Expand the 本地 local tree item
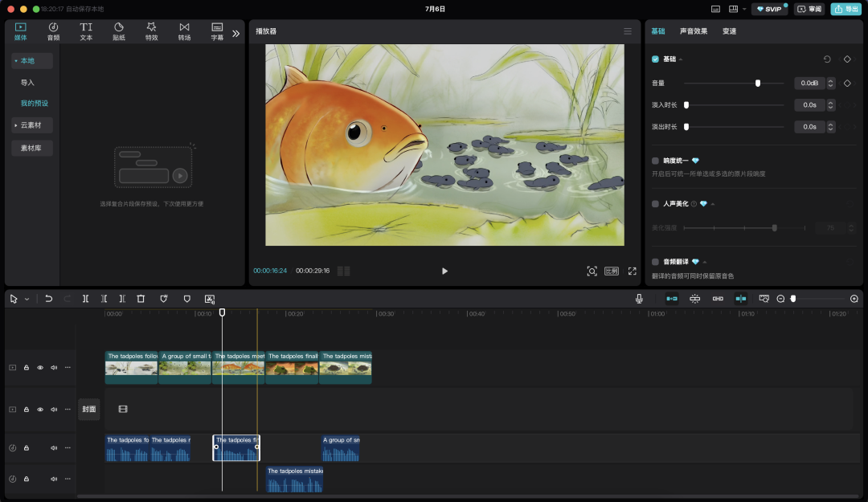The height and width of the screenshot is (502, 868). (x=31, y=61)
